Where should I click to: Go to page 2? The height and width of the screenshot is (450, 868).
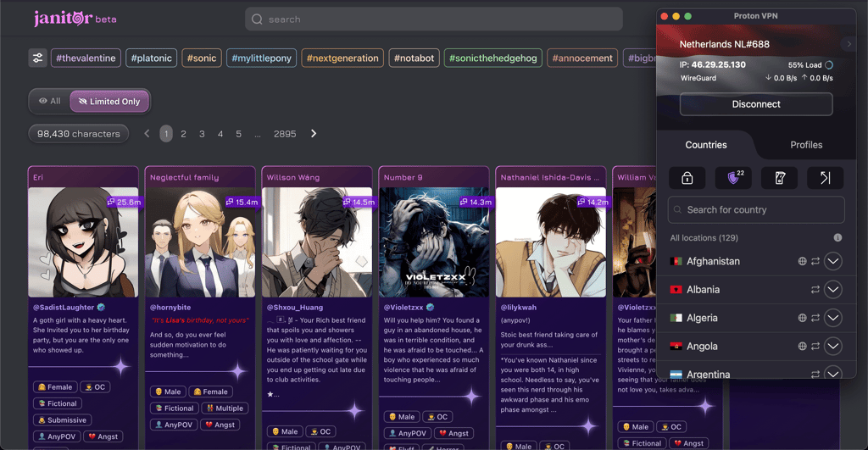coord(183,134)
